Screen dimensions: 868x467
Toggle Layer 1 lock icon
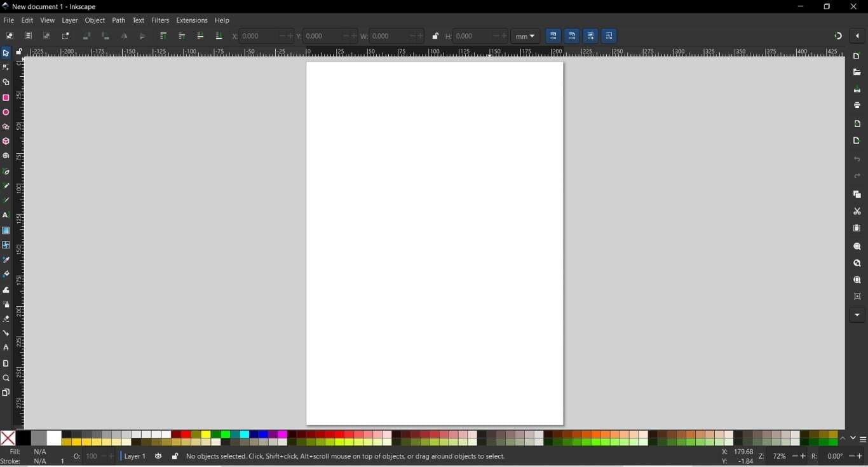click(x=175, y=456)
